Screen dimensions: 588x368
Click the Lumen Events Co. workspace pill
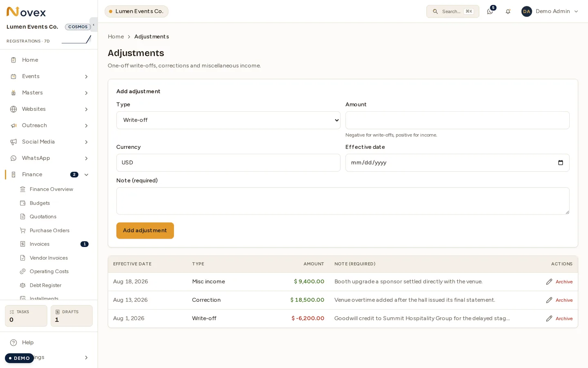pyautogui.click(x=136, y=11)
